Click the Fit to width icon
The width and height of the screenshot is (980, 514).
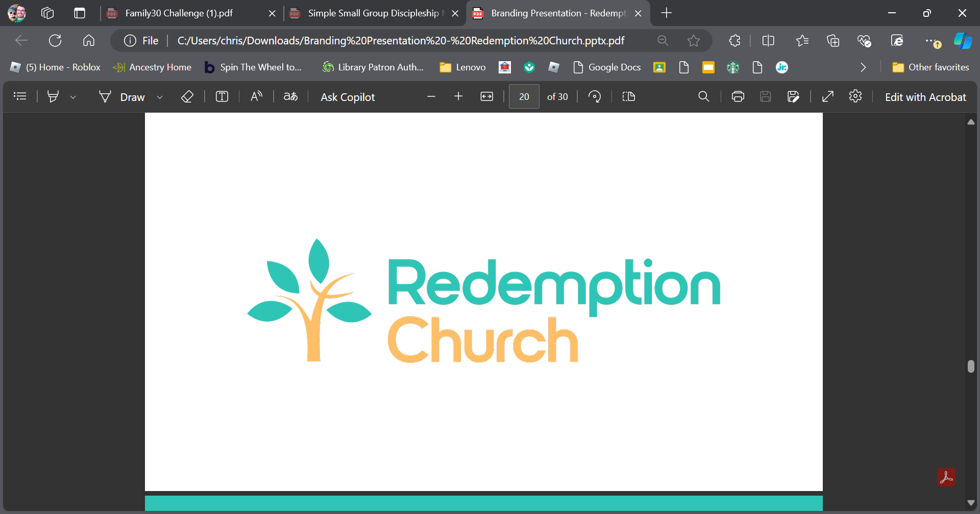tap(487, 97)
